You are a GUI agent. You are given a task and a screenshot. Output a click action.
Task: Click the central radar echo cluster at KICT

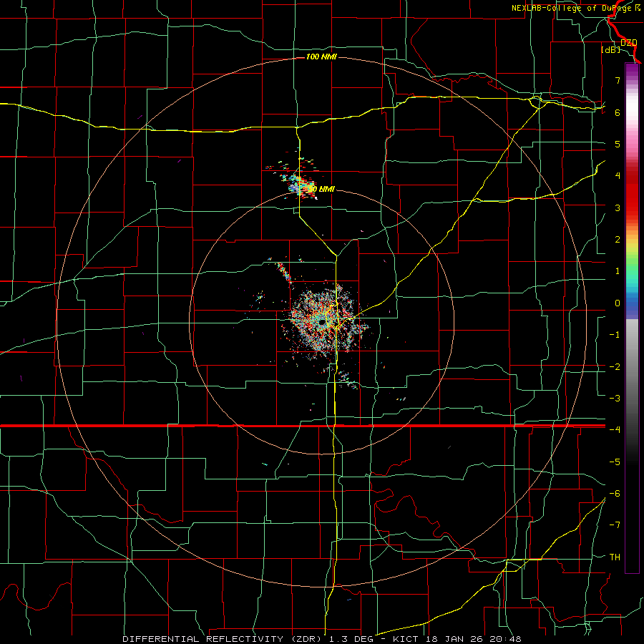324,323
